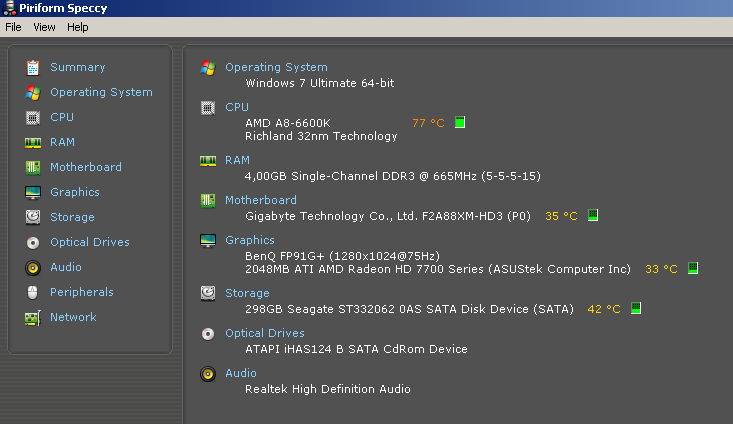733x424 pixels.
Task: Click the Graphics heading in summary panel
Action: pyautogui.click(x=250, y=240)
